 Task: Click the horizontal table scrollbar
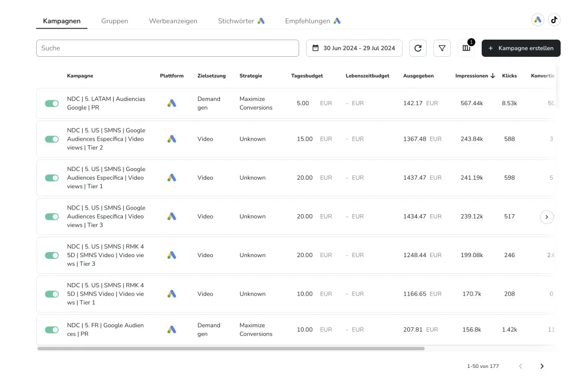[231, 348]
